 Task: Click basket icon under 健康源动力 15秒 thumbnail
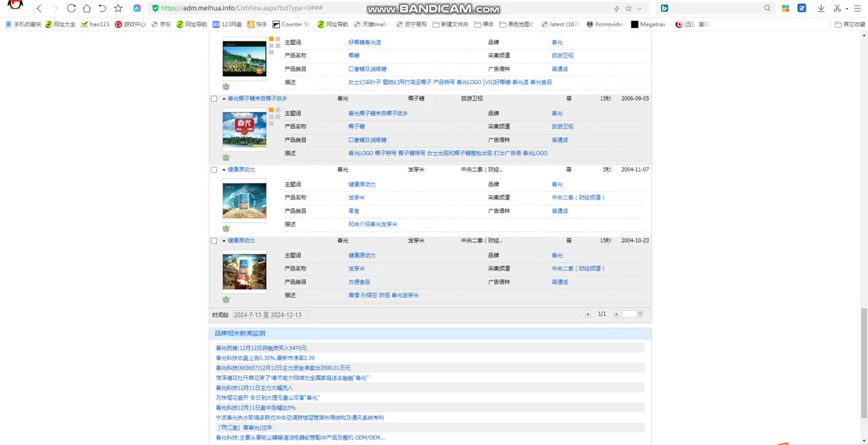[x=226, y=299]
